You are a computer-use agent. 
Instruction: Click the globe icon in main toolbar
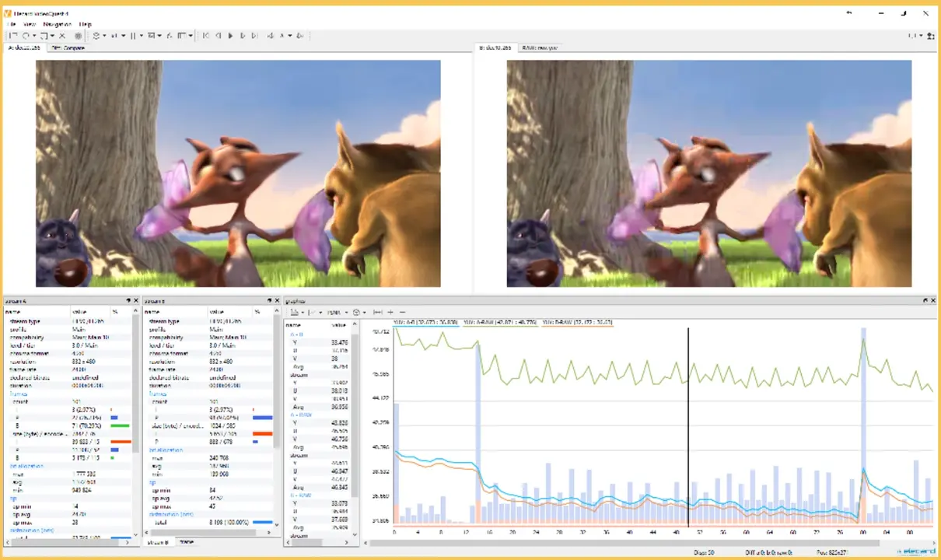click(x=78, y=36)
